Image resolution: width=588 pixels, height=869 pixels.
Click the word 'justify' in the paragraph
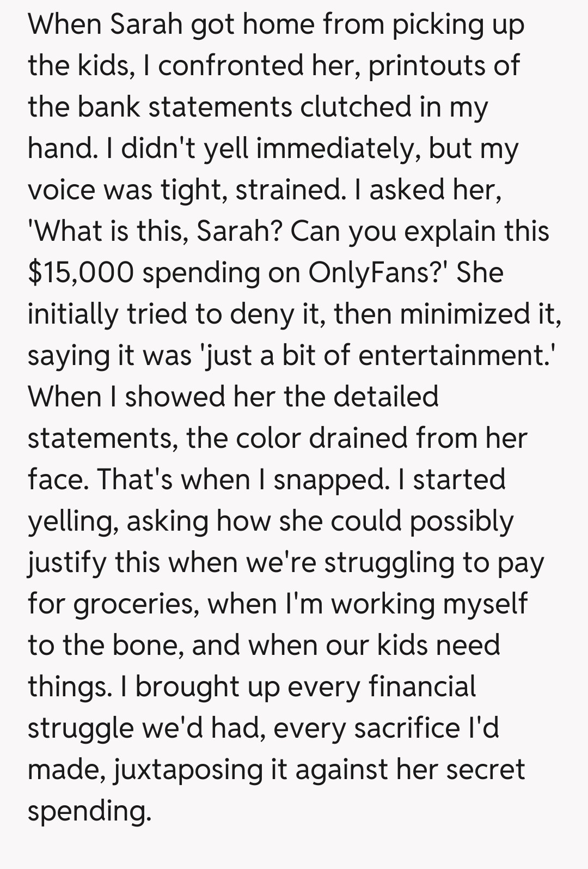point(66,562)
